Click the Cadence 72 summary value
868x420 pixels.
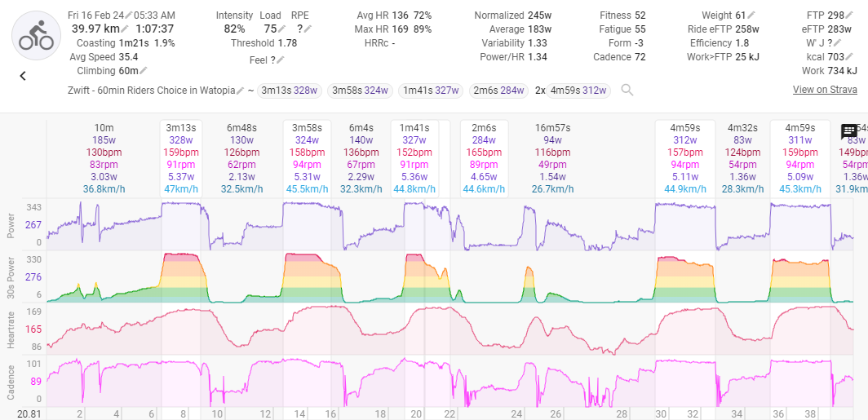[x=640, y=56]
